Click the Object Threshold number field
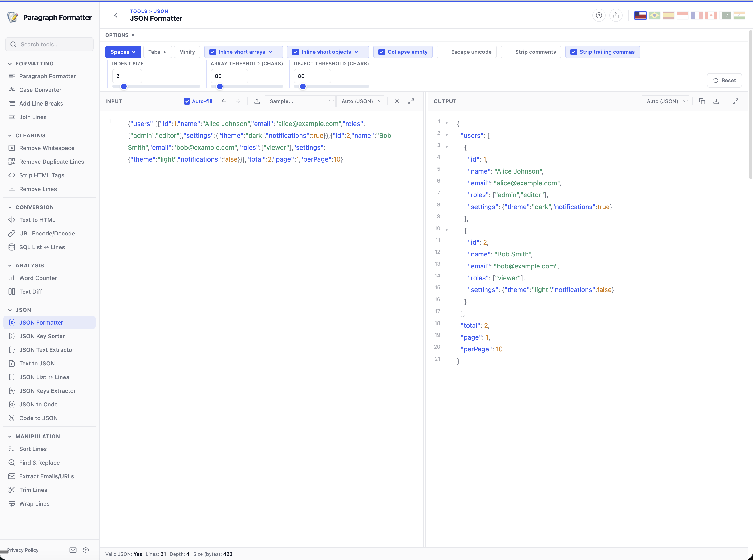Screen dimensions: 753x560 coord(312,76)
